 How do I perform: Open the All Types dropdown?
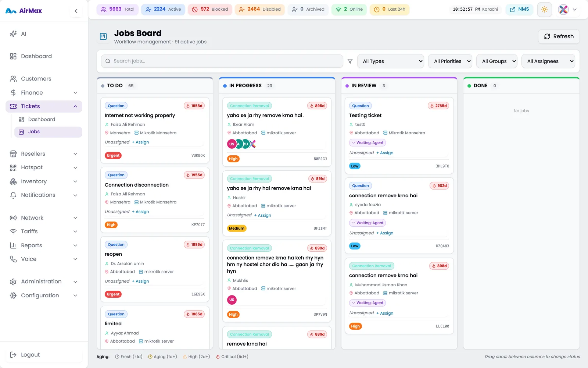pyautogui.click(x=391, y=61)
